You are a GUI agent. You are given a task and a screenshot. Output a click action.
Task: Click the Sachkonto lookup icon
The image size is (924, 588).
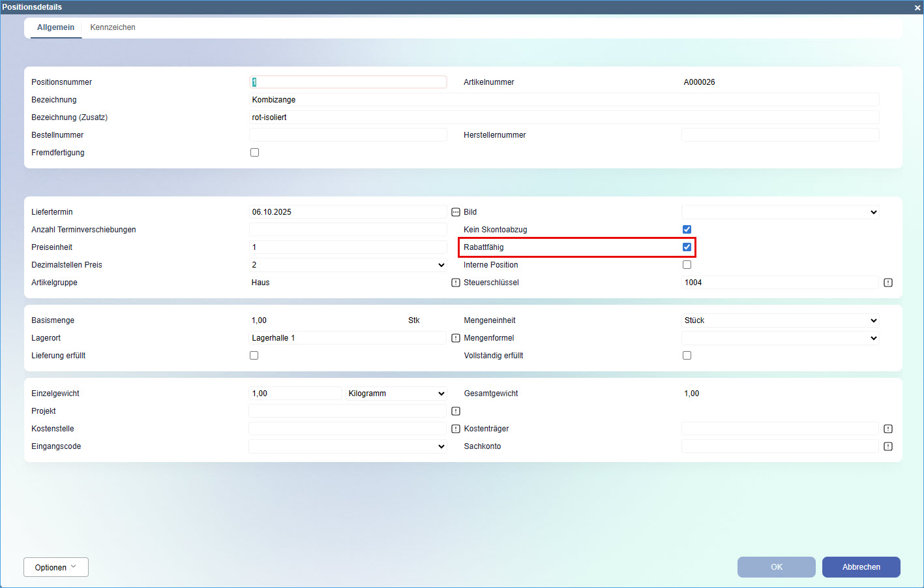(887, 446)
